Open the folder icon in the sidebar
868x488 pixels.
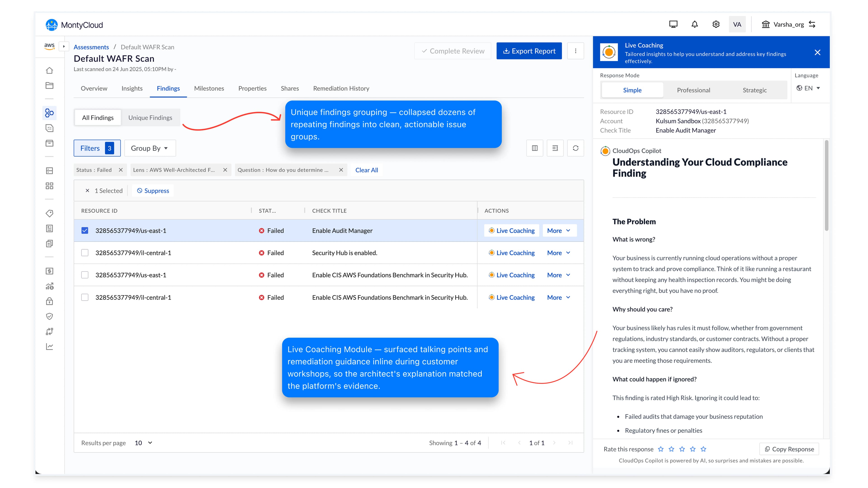tap(50, 86)
